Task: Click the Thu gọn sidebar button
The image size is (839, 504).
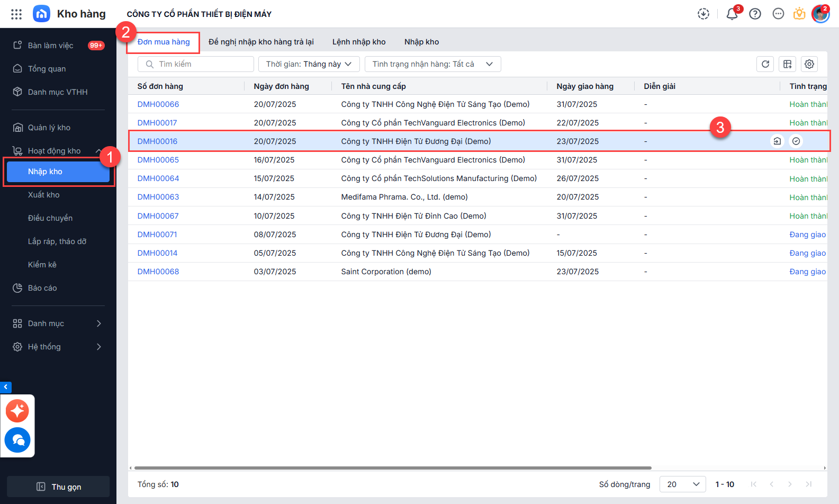Action: (58, 487)
